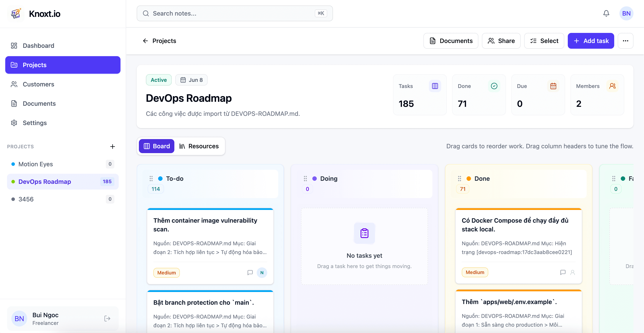Screen dimensions: 644x333
Task: Click the log out icon next to Bui Ngoc
Action: tap(107, 319)
